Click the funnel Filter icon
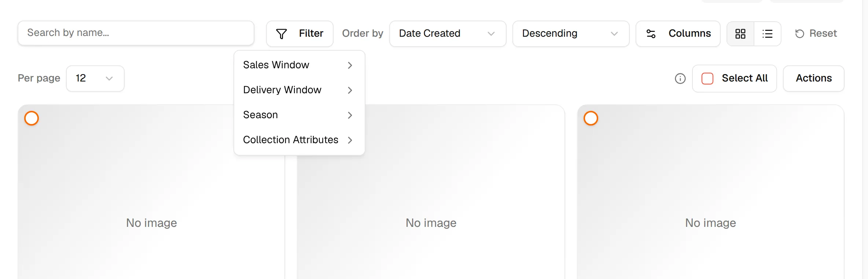Viewport: 868px width, 279px height. tap(281, 34)
